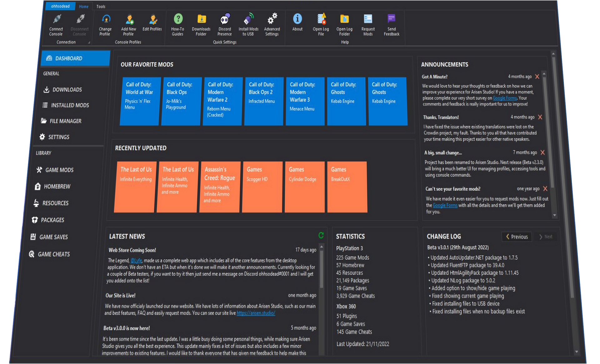Expand the Connection group options

tap(88, 42)
